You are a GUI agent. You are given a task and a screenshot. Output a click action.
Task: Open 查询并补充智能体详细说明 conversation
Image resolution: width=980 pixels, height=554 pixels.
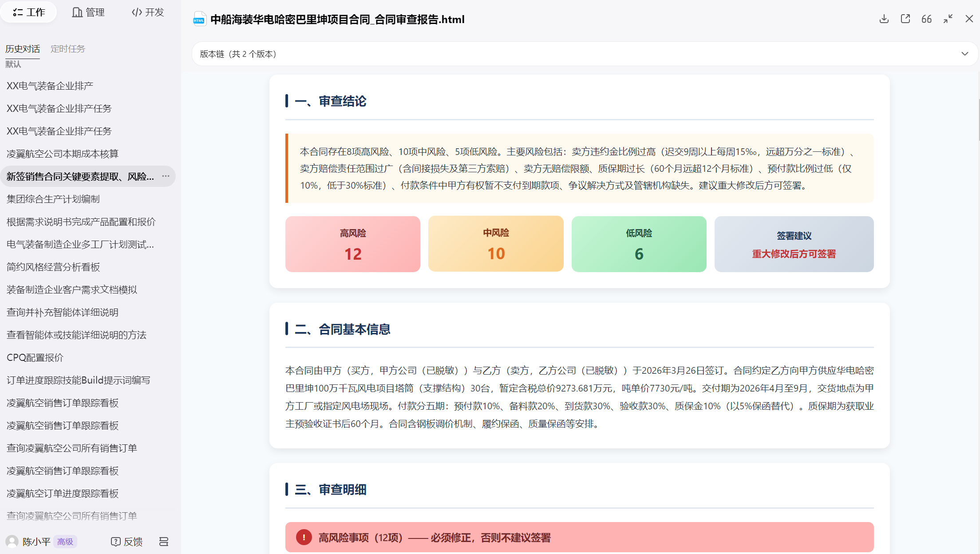(63, 312)
